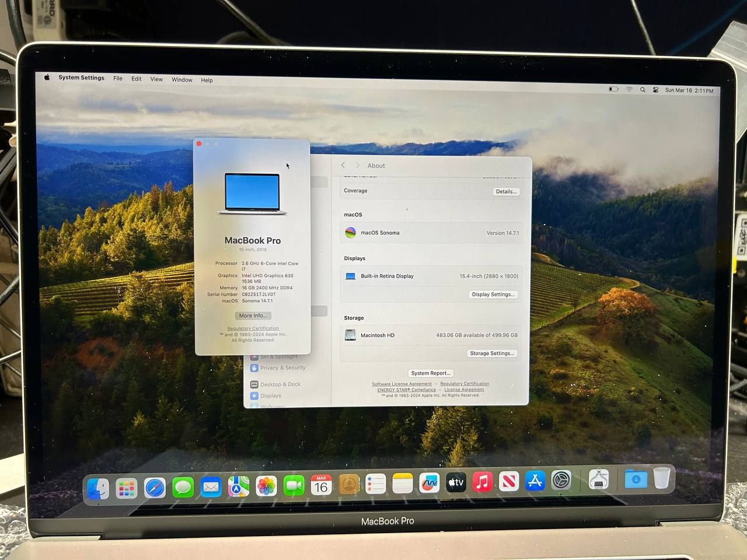Click the macOS Sonoma icon in About pane
Viewport: 747px width, 560px height.
350,232
